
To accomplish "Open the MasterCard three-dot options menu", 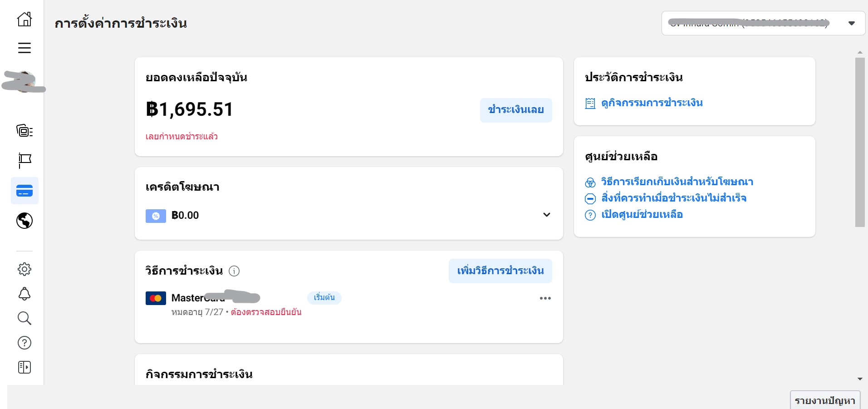I will pos(545,298).
